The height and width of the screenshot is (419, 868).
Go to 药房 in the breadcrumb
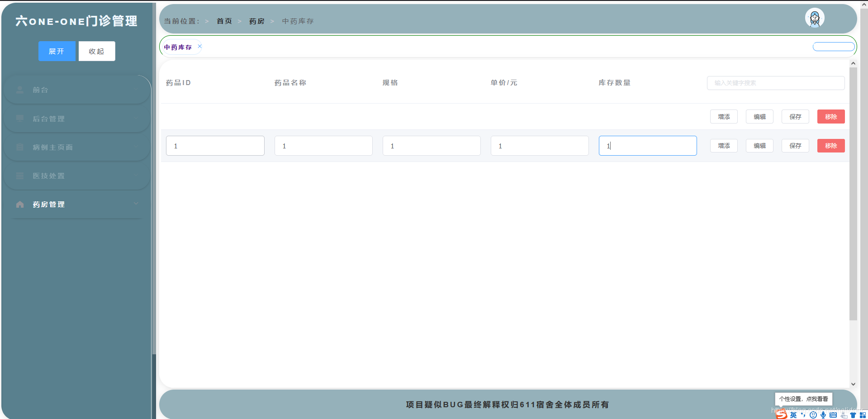(257, 21)
